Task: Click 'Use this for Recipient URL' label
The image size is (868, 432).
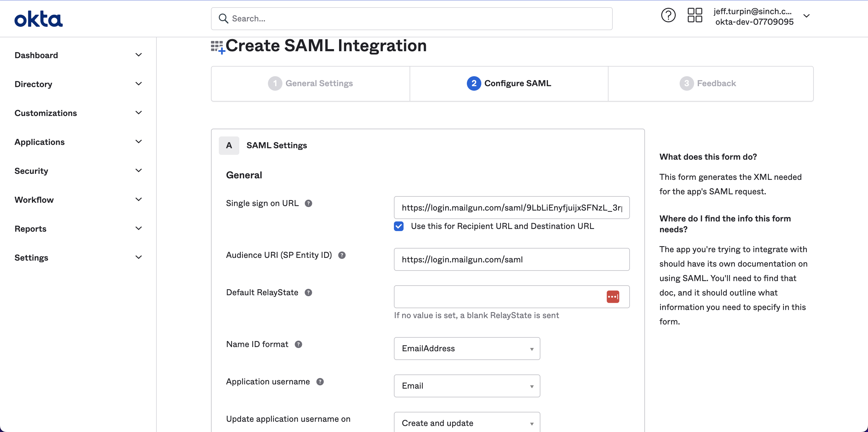Action: coord(502,226)
